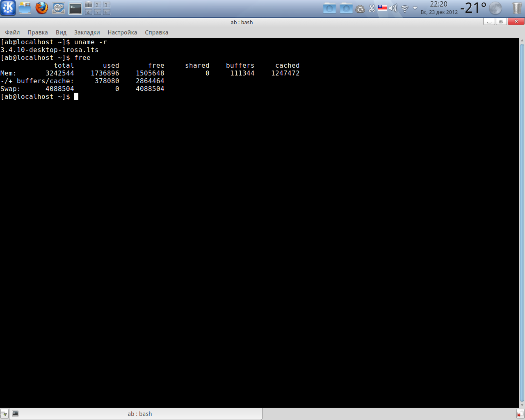
Task: Click the kernel version '3.4.10-desktop-1rosa.lts'
Action: coord(50,50)
